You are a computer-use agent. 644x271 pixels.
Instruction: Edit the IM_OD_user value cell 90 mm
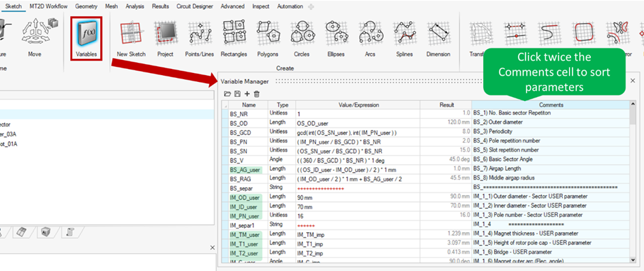click(358, 197)
